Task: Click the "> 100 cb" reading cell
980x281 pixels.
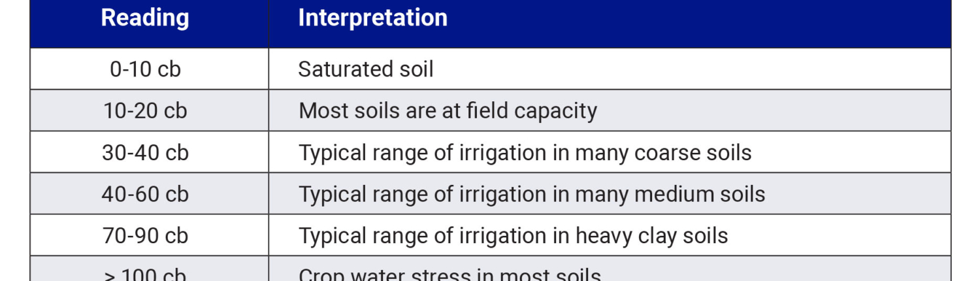Action: (145, 274)
